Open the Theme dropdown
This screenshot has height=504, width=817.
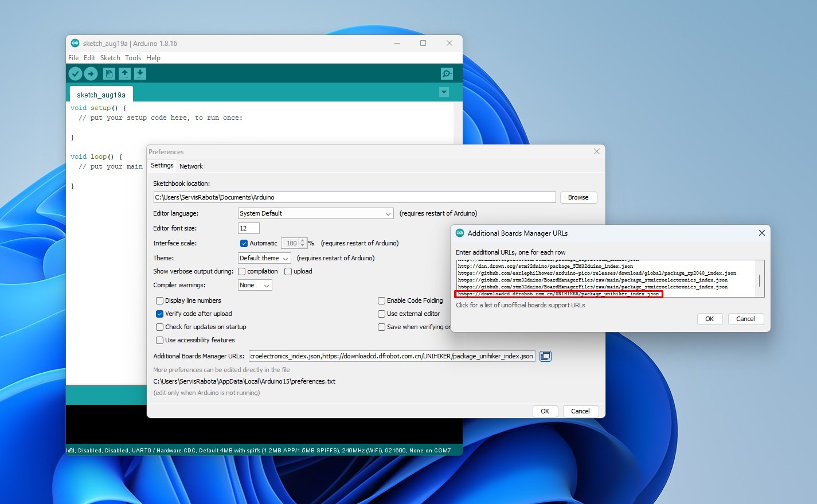[x=264, y=258]
